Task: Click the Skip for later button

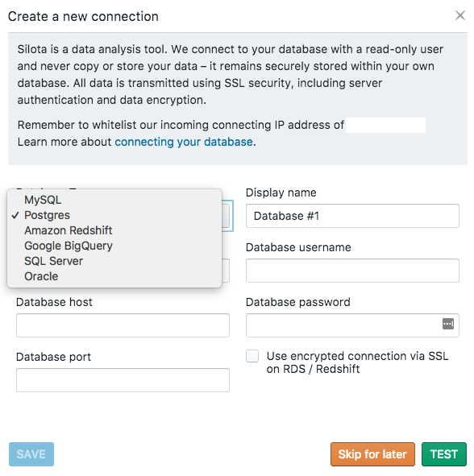Action: pyautogui.click(x=372, y=454)
